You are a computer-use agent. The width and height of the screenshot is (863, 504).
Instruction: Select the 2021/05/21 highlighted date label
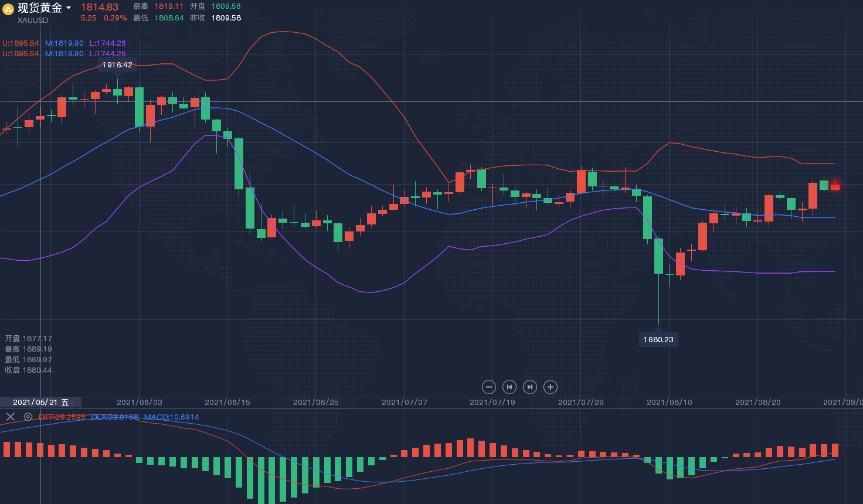coord(40,402)
